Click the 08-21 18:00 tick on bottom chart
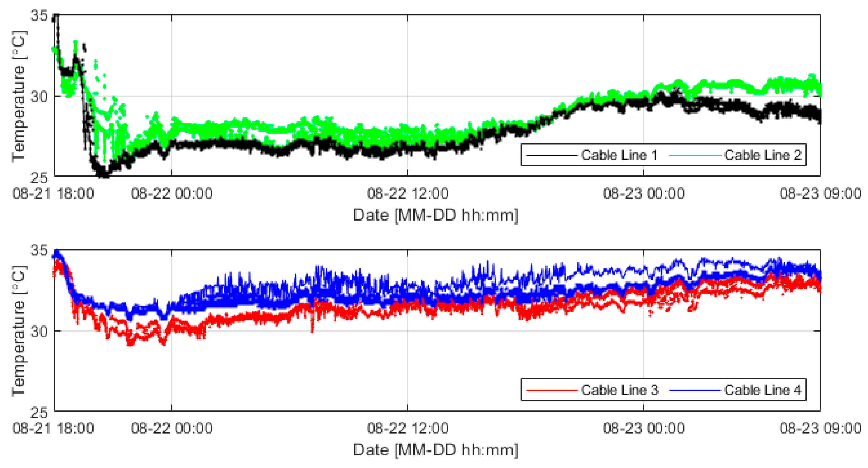868x468 pixels. coord(53,429)
